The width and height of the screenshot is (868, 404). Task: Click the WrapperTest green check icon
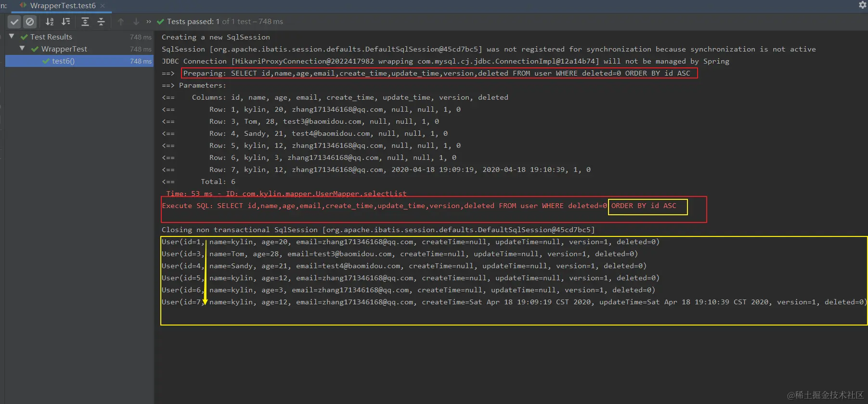tap(35, 49)
